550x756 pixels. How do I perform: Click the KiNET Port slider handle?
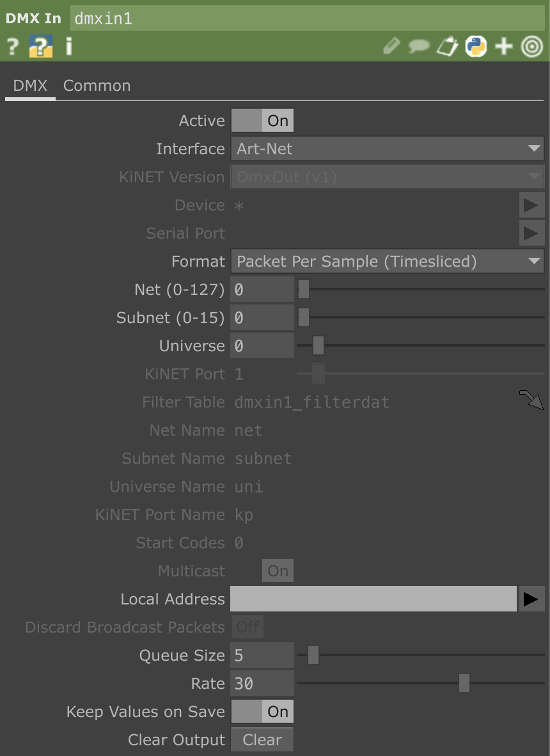coord(318,374)
